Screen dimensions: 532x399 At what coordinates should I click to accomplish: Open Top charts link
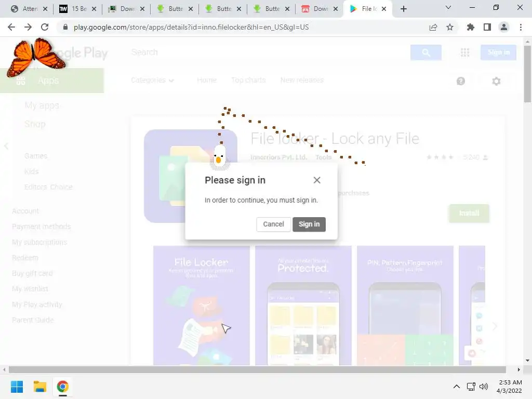click(248, 81)
